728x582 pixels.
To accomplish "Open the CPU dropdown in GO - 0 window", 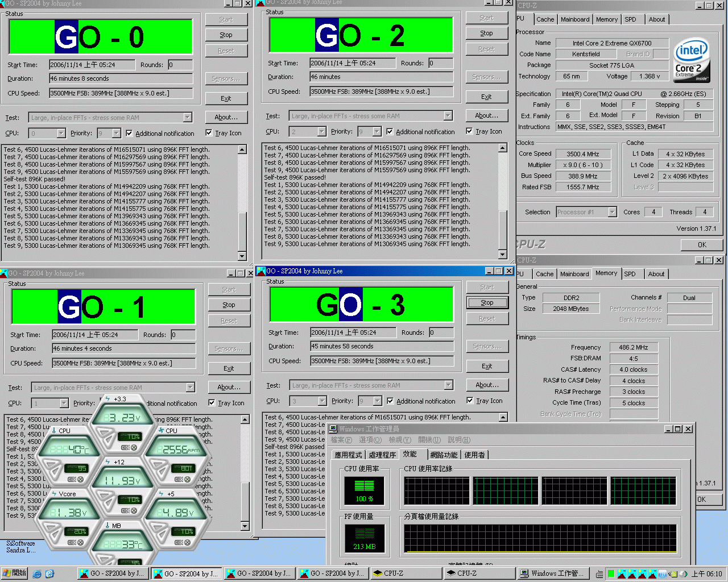I will click(x=61, y=133).
